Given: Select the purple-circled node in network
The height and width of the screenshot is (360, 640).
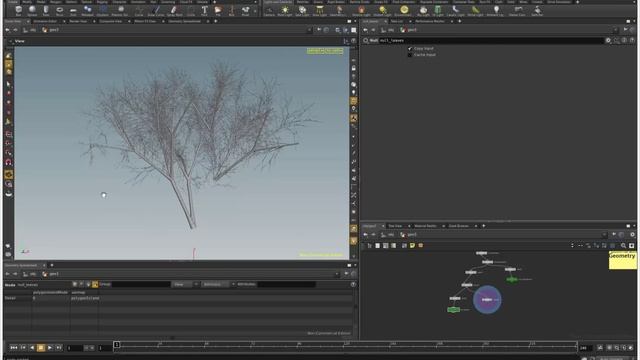Looking at the screenshot, I should point(487,300).
